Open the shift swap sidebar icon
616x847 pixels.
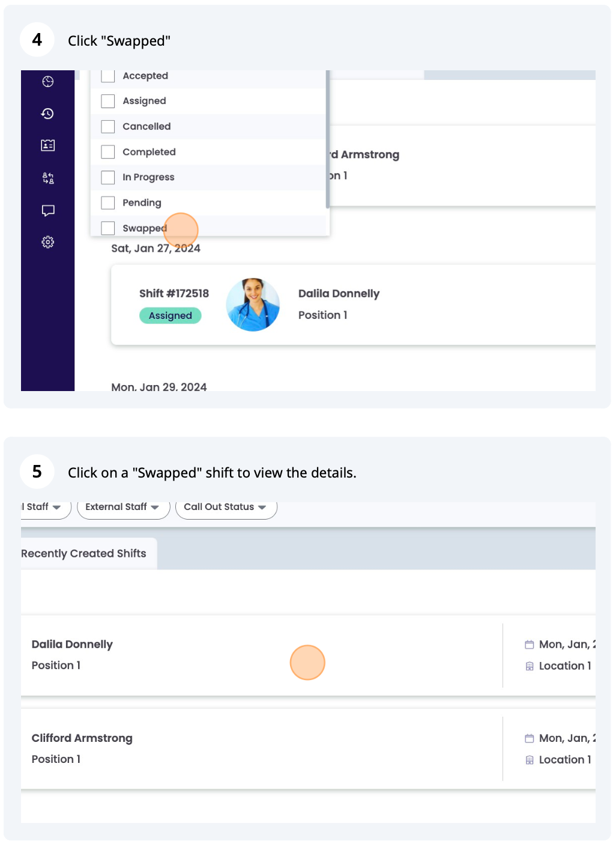48,178
